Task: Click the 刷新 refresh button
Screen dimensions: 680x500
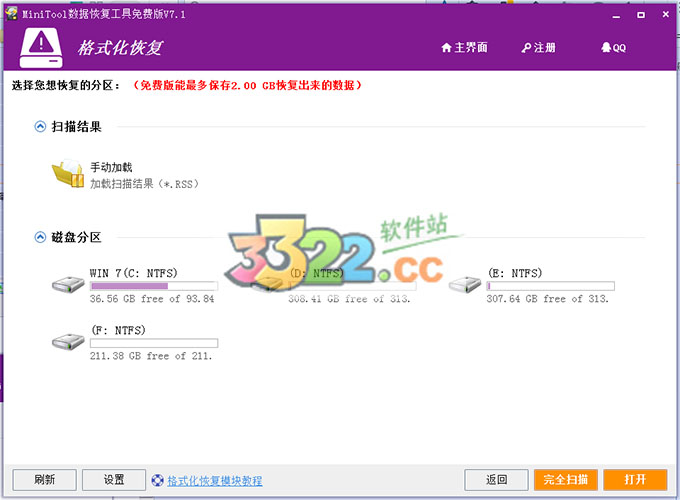Action: [44, 480]
